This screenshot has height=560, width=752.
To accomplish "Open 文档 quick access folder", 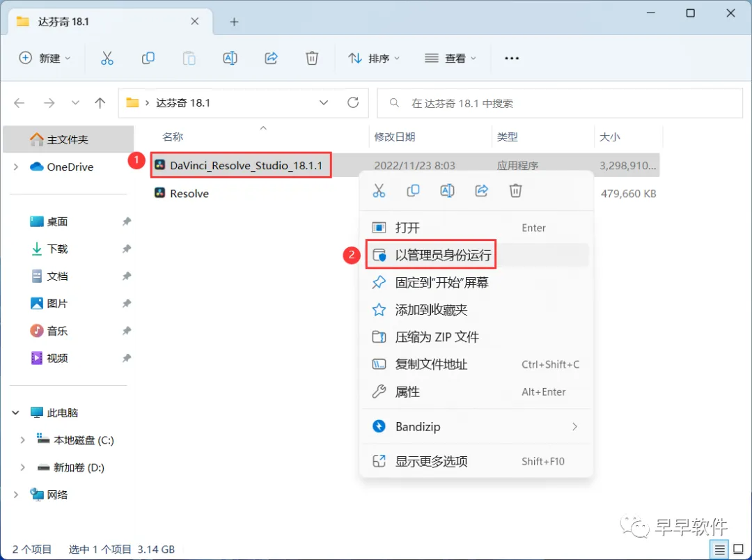I will pyautogui.click(x=57, y=276).
